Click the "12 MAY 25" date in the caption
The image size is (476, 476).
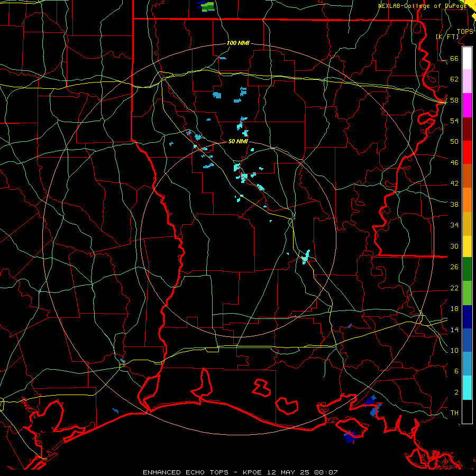(288, 472)
